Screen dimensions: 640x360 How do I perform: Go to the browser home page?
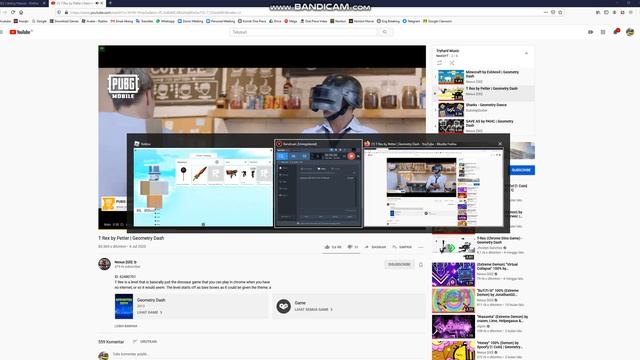click(x=21, y=12)
